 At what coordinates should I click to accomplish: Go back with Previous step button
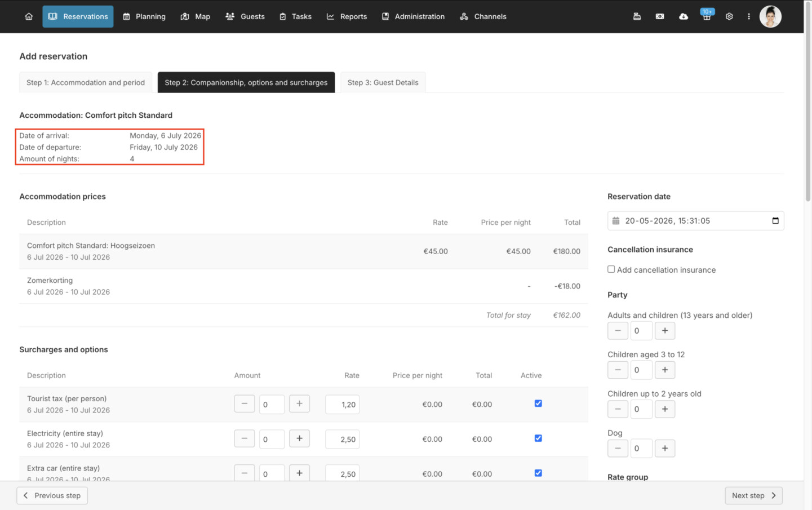[x=52, y=495]
